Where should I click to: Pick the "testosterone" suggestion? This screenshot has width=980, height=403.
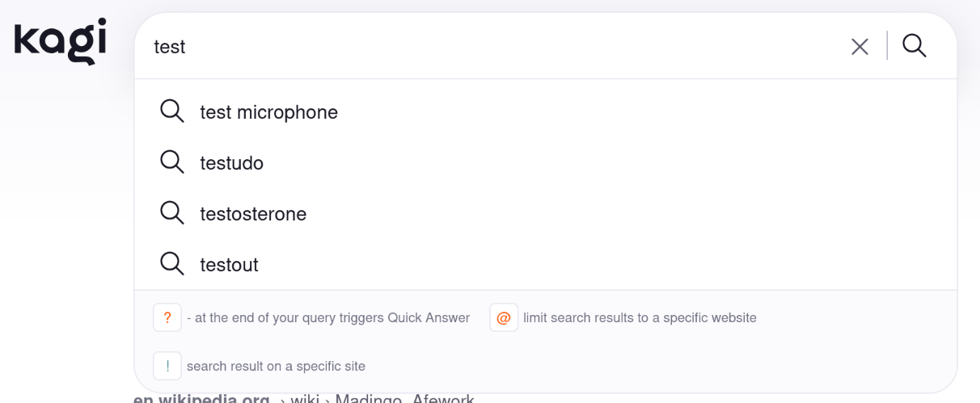coord(253,214)
